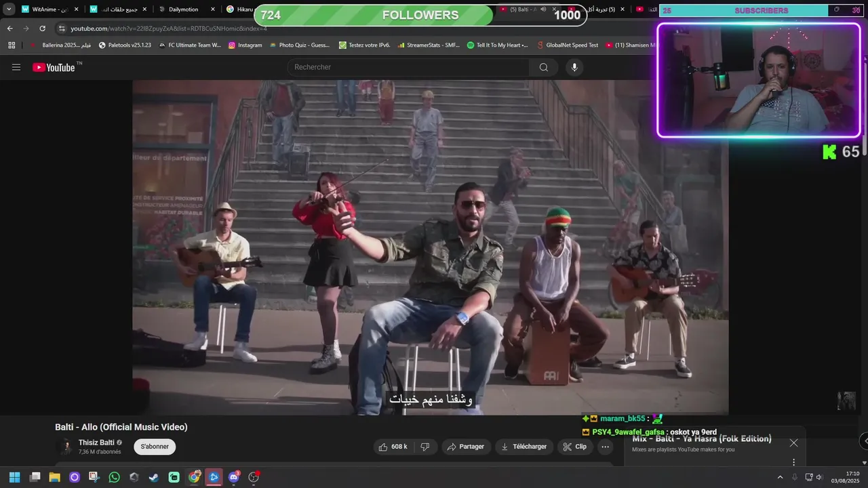Close the WitAnime tab
This screenshot has width=868, height=488.
tap(76, 9)
